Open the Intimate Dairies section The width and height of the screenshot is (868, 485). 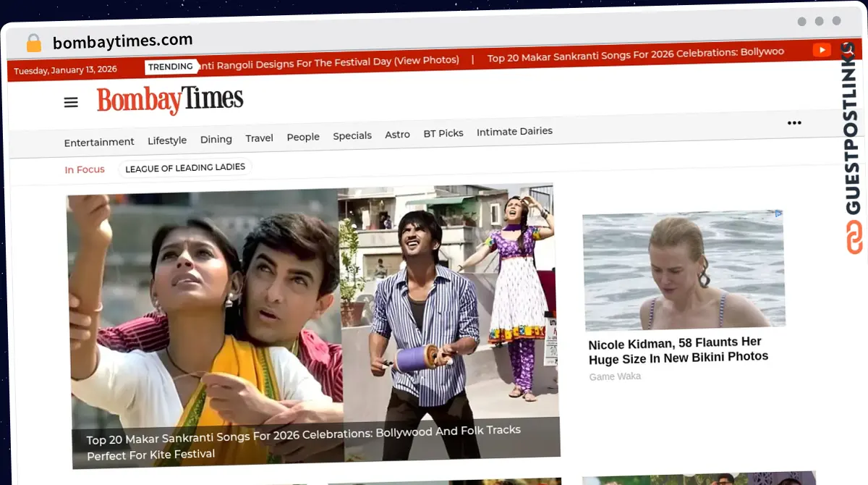click(514, 131)
